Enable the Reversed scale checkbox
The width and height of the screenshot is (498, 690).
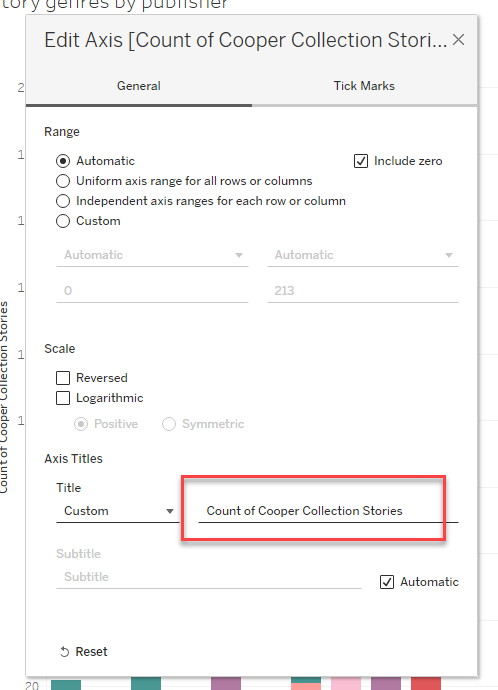(63, 378)
